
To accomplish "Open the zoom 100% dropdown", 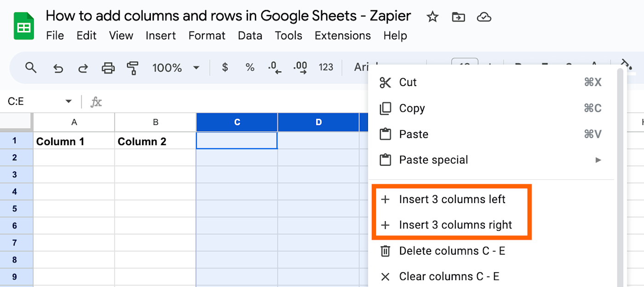I will pyautogui.click(x=175, y=68).
